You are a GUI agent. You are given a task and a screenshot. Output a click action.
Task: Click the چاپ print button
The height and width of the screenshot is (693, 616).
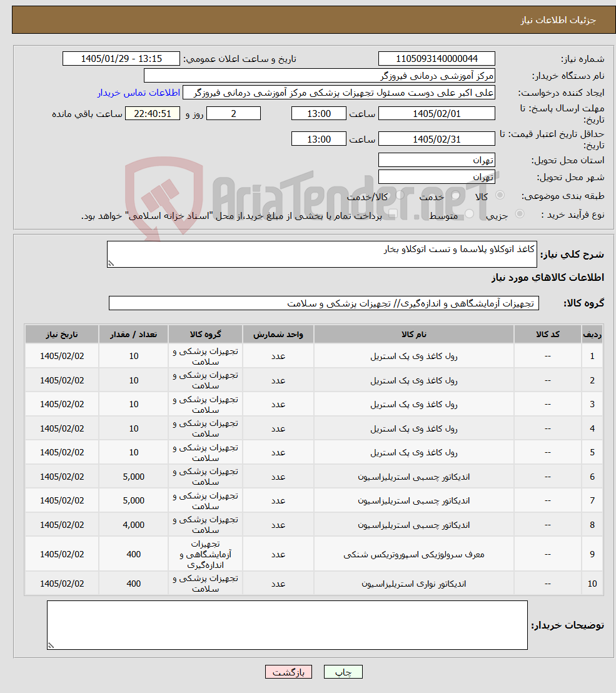[x=343, y=672]
